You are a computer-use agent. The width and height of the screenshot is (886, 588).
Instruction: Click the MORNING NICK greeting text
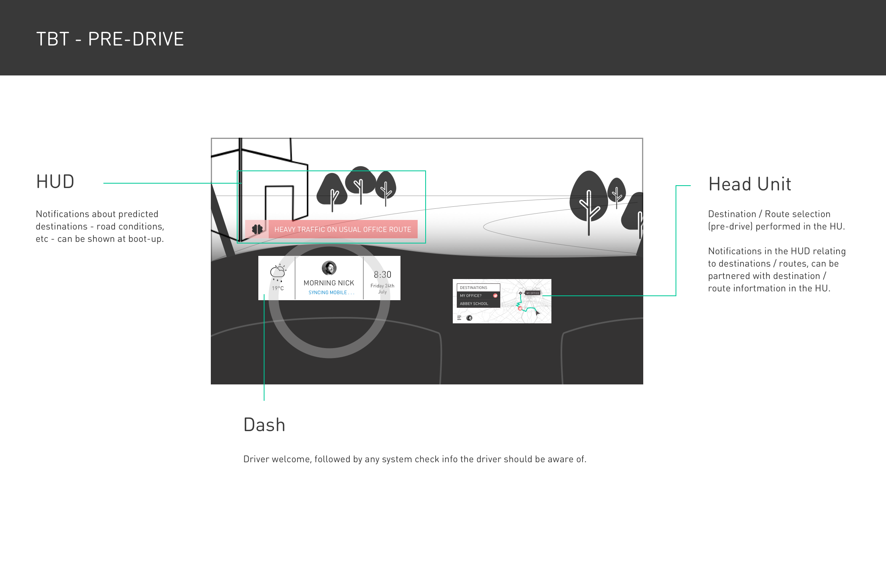(x=329, y=283)
